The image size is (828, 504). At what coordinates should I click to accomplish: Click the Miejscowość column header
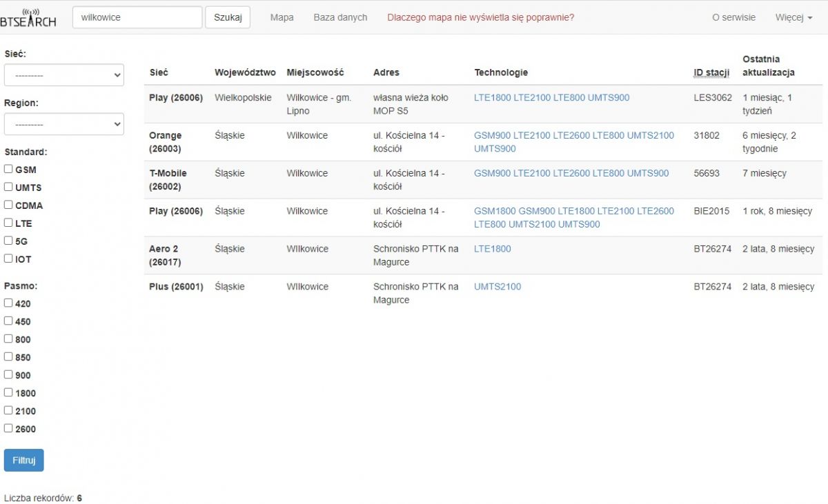tap(315, 72)
